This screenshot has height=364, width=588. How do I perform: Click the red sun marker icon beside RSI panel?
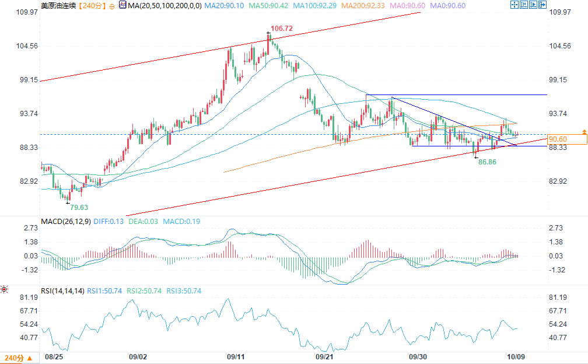(x=4, y=289)
